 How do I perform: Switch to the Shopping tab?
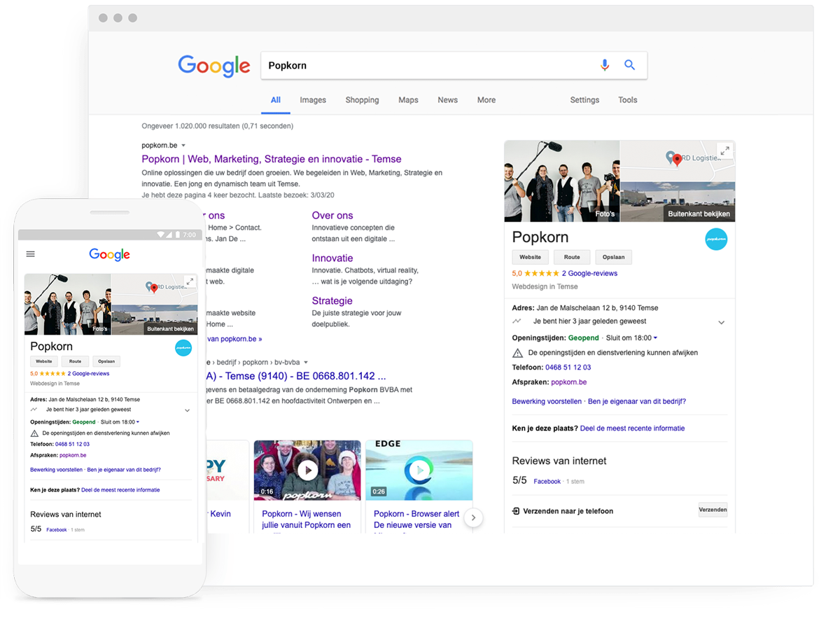coord(362,100)
